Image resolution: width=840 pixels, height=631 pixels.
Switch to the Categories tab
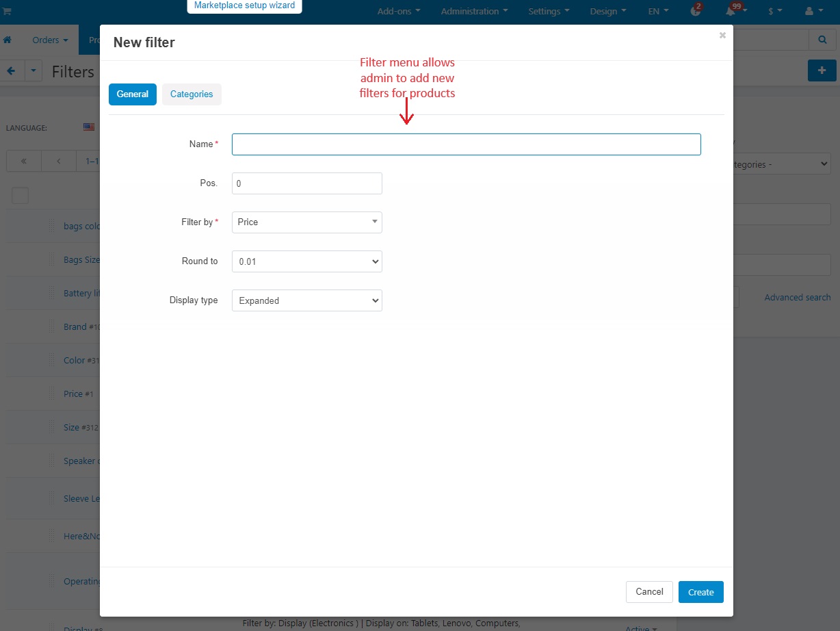[x=192, y=94]
